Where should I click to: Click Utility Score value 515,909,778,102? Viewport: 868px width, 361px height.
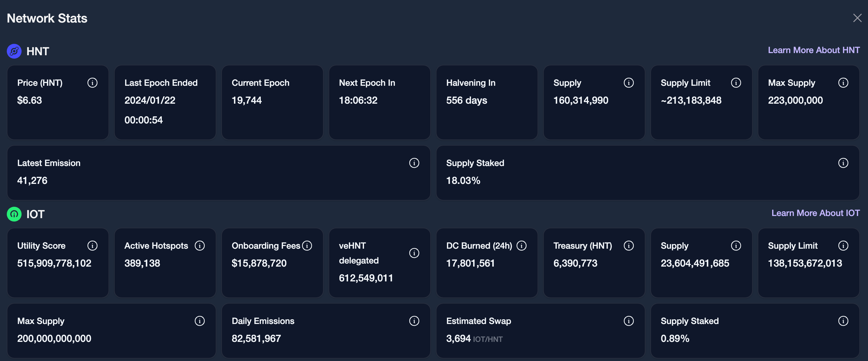tap(54, 263)
